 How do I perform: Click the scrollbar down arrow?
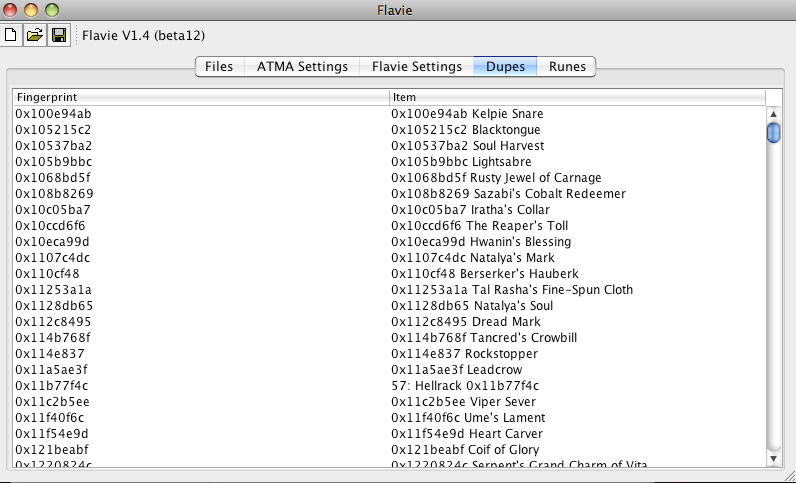coord(773,459)
